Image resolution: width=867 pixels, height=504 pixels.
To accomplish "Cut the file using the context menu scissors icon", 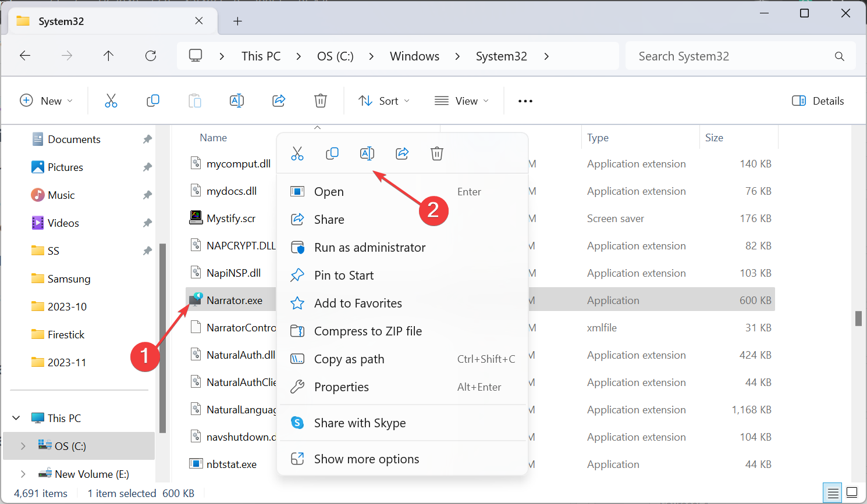I will (297, 153).
